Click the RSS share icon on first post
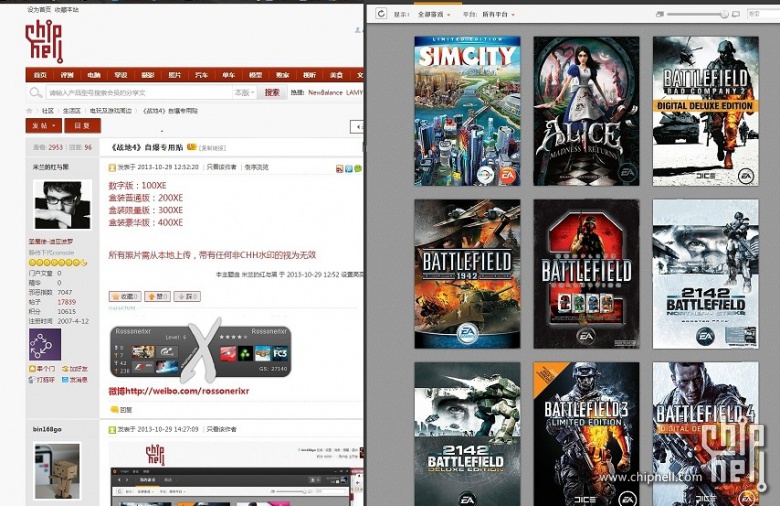780x506 pixels. [x=340, y=169]
